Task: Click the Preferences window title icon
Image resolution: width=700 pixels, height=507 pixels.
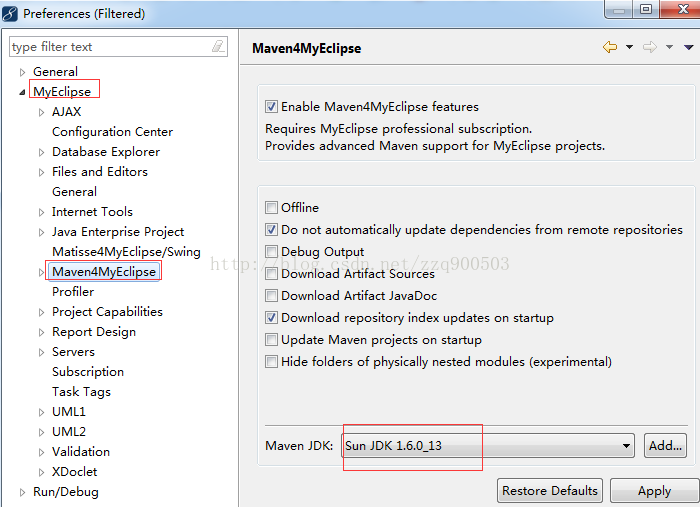Action: (x=10, y=14)
